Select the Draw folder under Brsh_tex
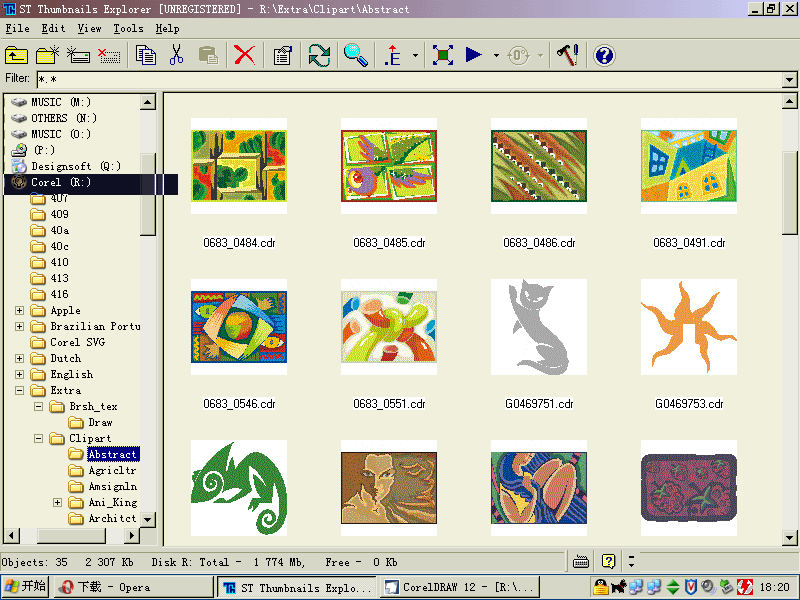This screenshot has width=800, height=600. pos(100,422)
